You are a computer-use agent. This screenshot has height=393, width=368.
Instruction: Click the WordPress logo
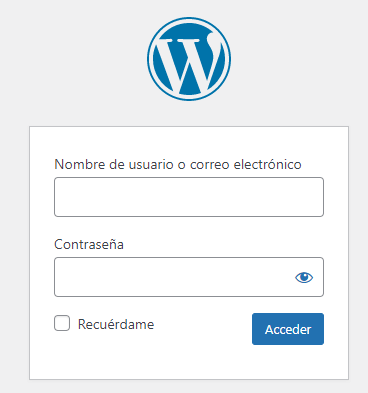pos(189,59)
